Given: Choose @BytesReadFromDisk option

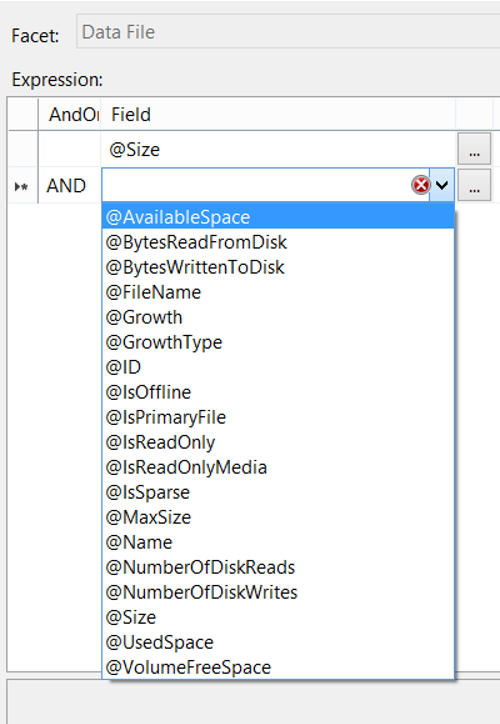Looking at the screenshot, I should click(x=278, y=242).
